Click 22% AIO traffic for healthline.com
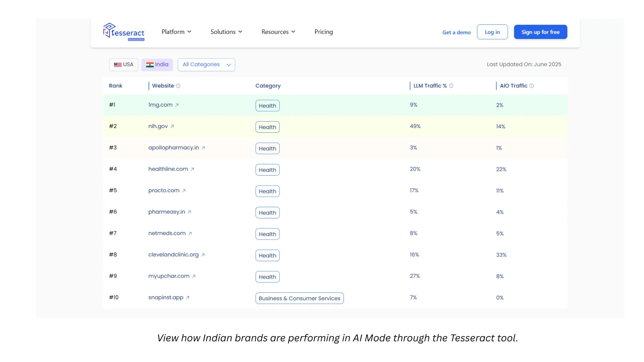This screenshot has height=362, width=644. (x=501, y=169)
